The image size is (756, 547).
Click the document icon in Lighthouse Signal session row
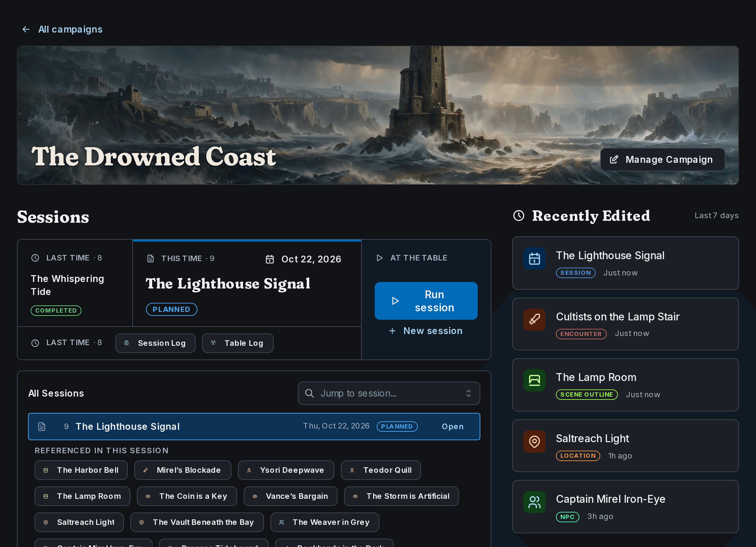coord(42,427)
